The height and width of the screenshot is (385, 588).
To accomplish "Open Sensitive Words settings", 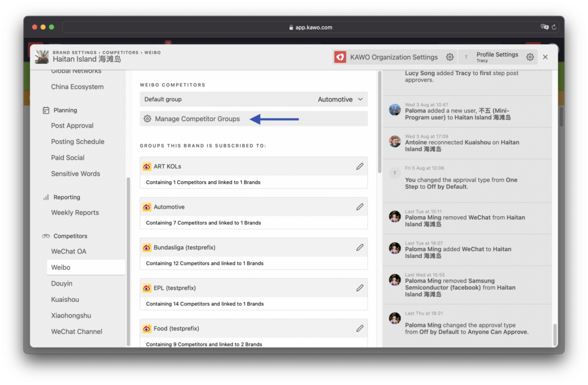I will pos(75,174).
